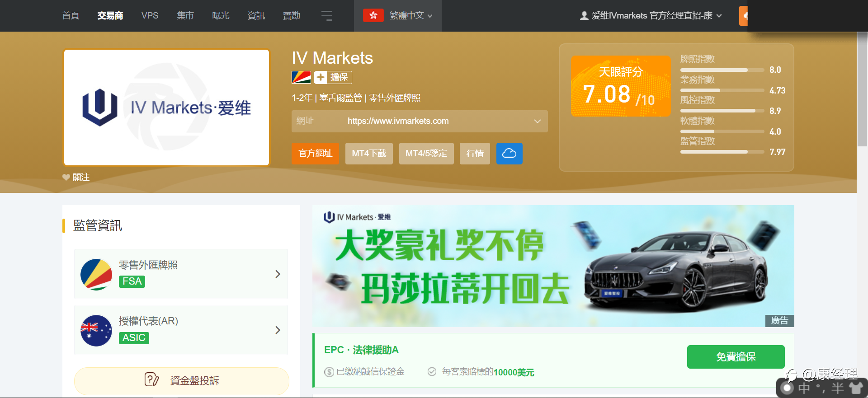Click the orange icon at top right
The image size is (868, 398).
point(744,16)
